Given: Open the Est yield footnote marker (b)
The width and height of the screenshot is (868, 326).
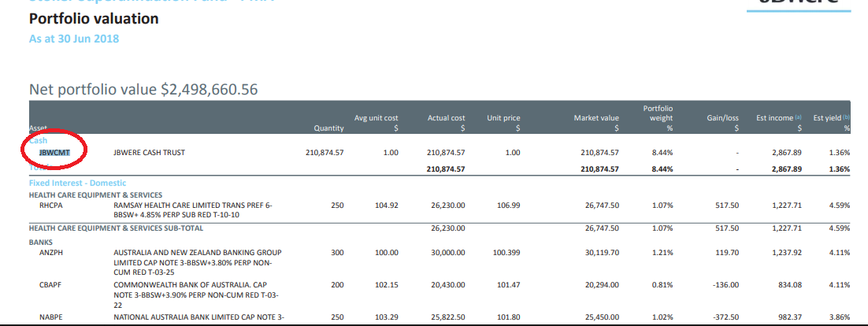Looking at the screenshot, I should (849, 117).
